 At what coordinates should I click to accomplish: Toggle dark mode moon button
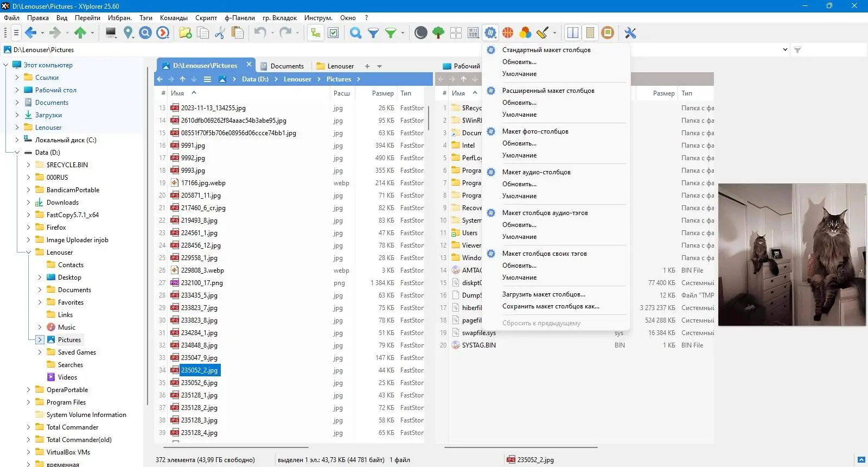pos(420,33)
